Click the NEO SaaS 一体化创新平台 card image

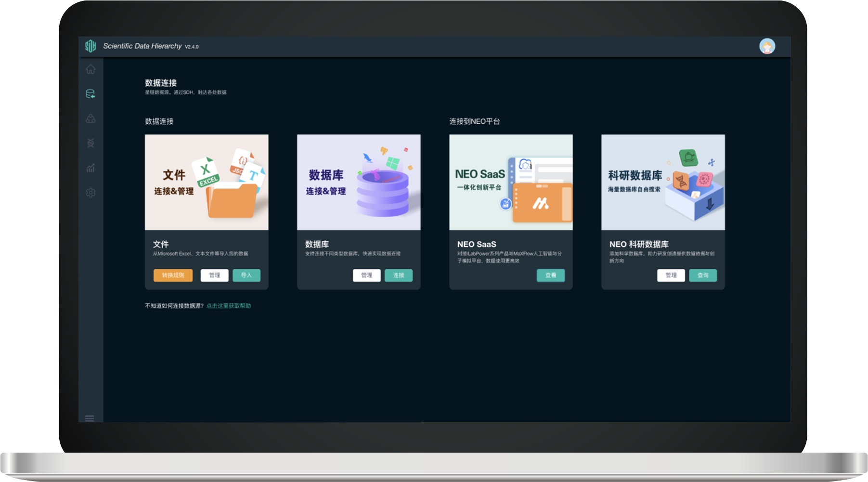pyautogui.click(x=511, y=182)
